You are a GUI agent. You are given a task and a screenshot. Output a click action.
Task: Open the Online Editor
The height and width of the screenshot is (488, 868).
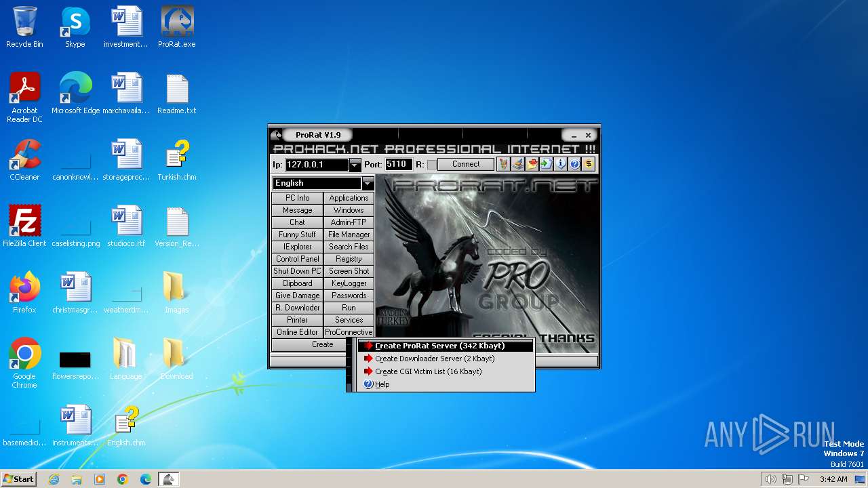297,332
